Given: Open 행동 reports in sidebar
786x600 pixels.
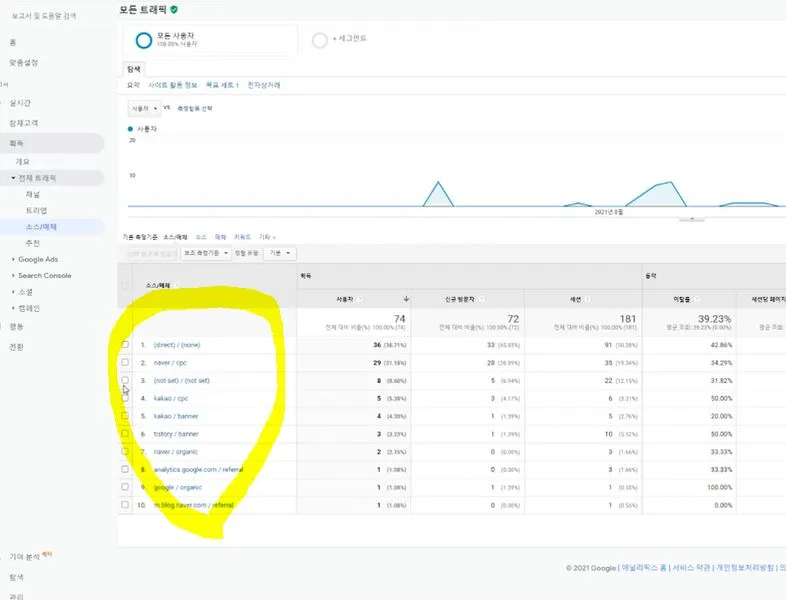Looking at the screenshot, I should point(16,326).
